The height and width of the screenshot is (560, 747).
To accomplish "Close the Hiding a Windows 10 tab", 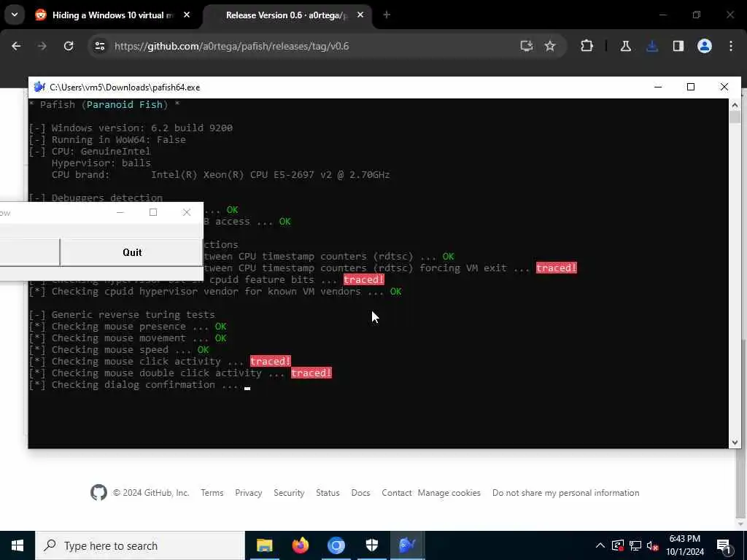I will click(x=187, y=15).
